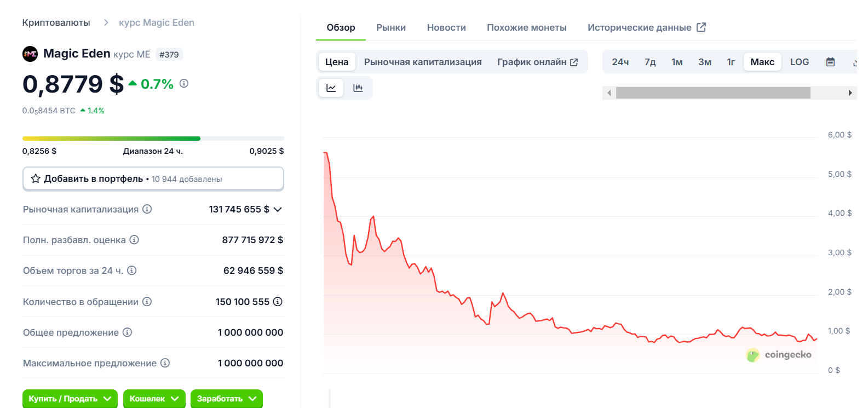The height and width of the screenshot is (408, 868).
Task: Click the Magic Eden title text
Action: 77,54
